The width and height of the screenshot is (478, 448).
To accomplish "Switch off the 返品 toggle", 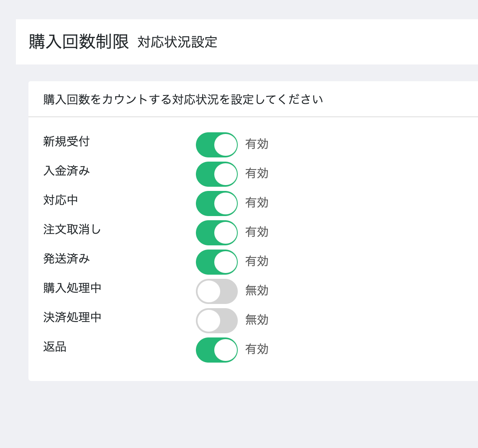I will (x=217, y=350).
